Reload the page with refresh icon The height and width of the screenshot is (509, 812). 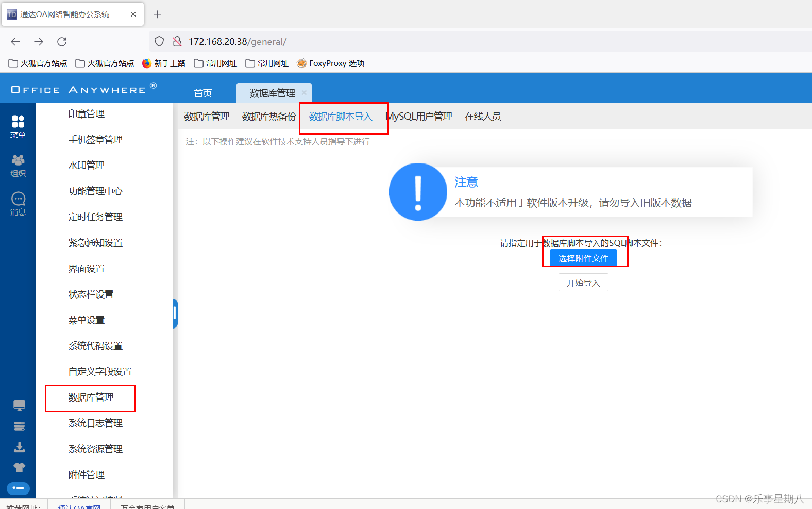pyautogui.click(x=62, y=42)
